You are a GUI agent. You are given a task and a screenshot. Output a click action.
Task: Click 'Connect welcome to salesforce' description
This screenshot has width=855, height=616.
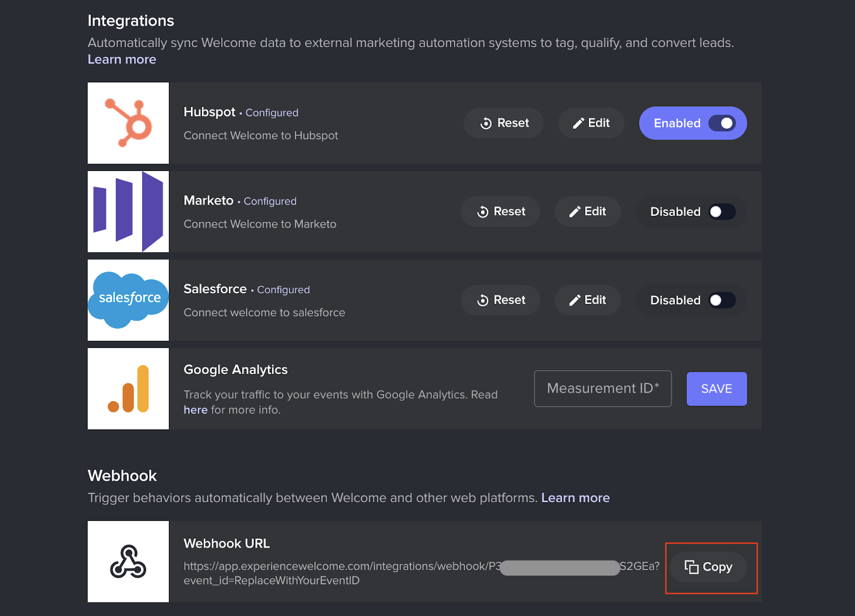click(265, 313)
